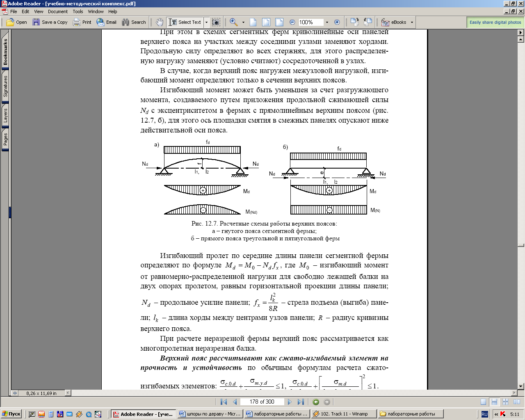This screenshot has width=525, height=420.
Task: Switch to 'шпоры по дераву' Word taskbar window
Action: coord(209,414)
